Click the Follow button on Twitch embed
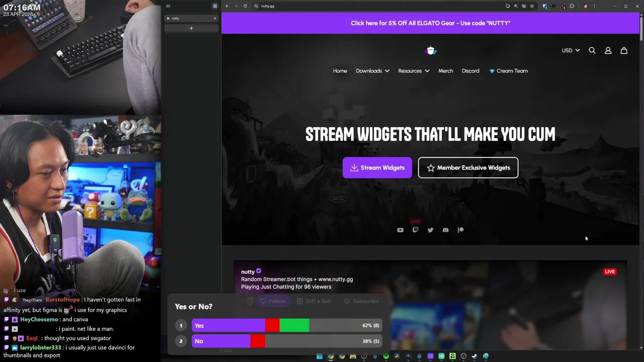The width and height of the screenshot is (644, 362). [273, 301]
